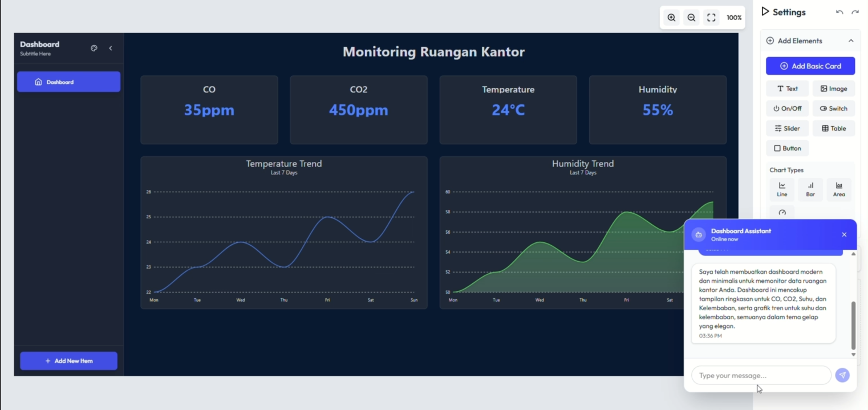Click the zoom in magnifier icon
This screenshot has height=410, width=868.
pos(671,17)
